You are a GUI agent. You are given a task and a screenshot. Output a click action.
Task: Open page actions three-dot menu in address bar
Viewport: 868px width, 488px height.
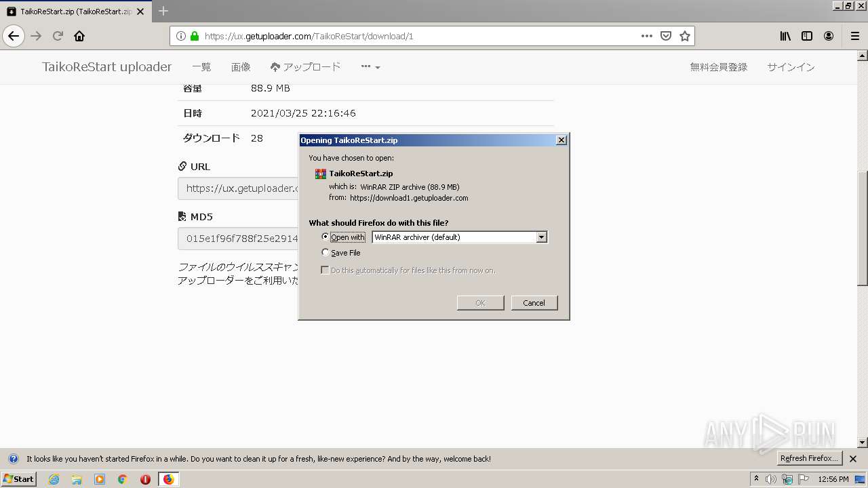coord(647,36)
